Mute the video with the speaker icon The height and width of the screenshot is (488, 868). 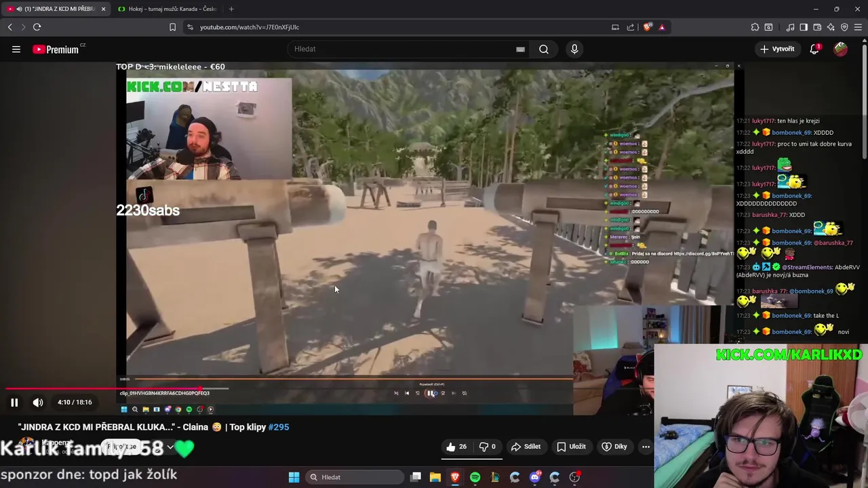pyautogui.click(x=38, y=402)
